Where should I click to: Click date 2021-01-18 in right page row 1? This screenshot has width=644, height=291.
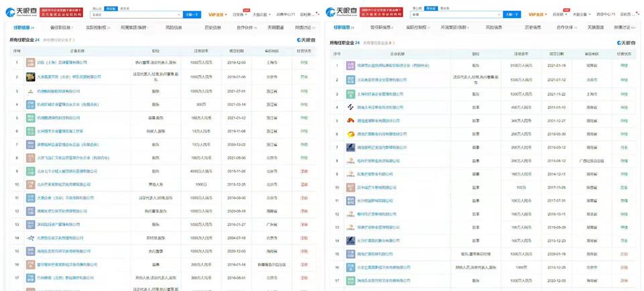556,65
